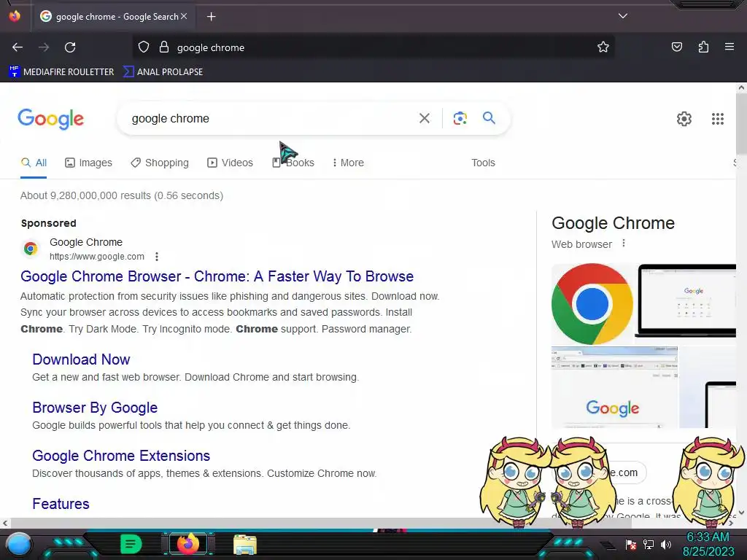Click the https://www.google.com ad URL
This screenshot has height=560, width=747.
coord(97,257)
